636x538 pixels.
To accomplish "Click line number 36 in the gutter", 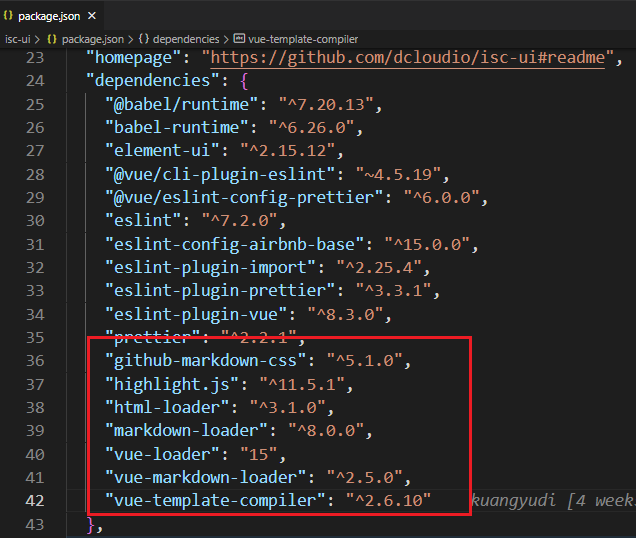I will coord(35,360).
